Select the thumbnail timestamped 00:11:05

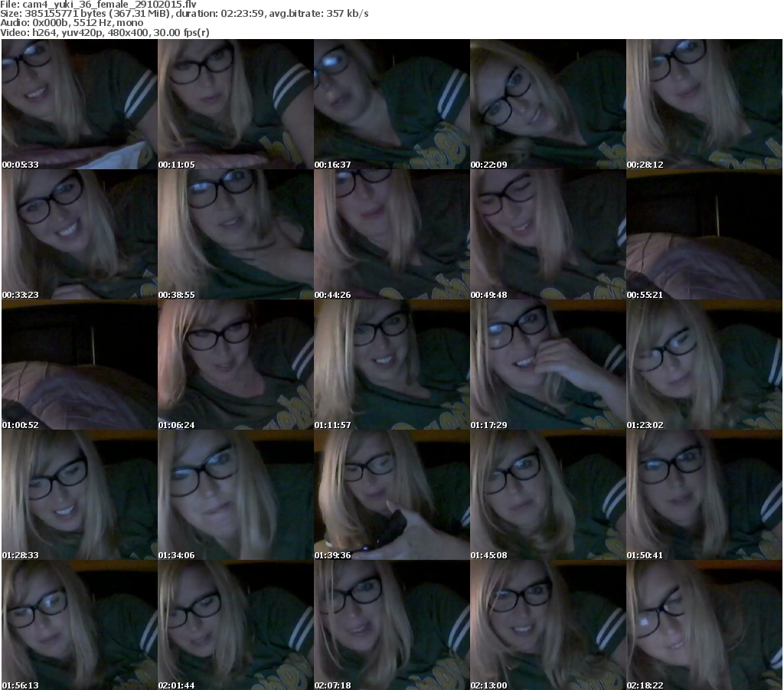click(236, 104)
